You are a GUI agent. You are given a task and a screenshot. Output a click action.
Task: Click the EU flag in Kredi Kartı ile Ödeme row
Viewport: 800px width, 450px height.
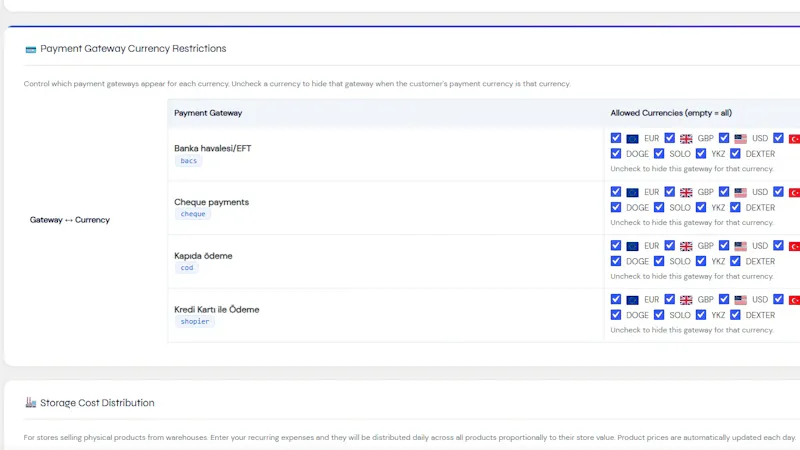tap(632, 300)
